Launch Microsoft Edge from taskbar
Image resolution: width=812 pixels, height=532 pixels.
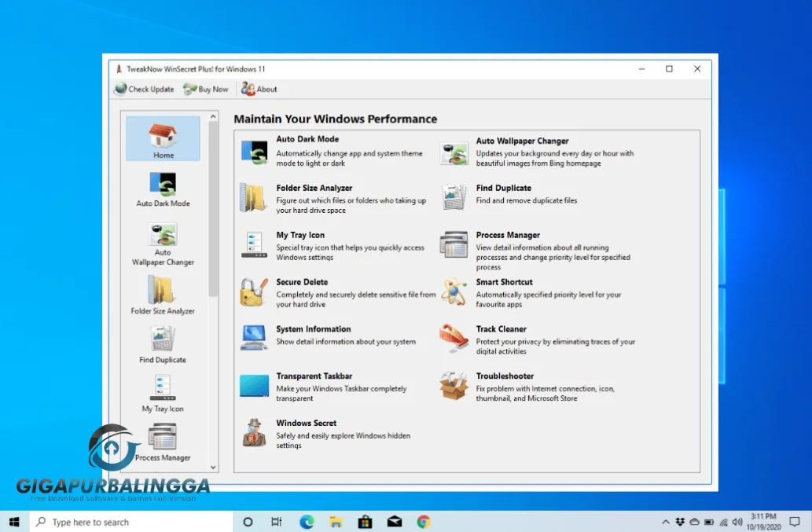point(307,522)
